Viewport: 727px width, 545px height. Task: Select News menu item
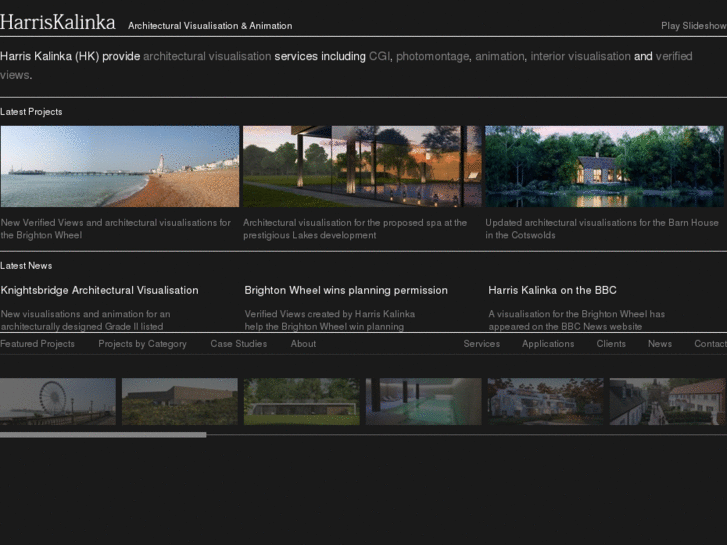click(x=660, y=344)
